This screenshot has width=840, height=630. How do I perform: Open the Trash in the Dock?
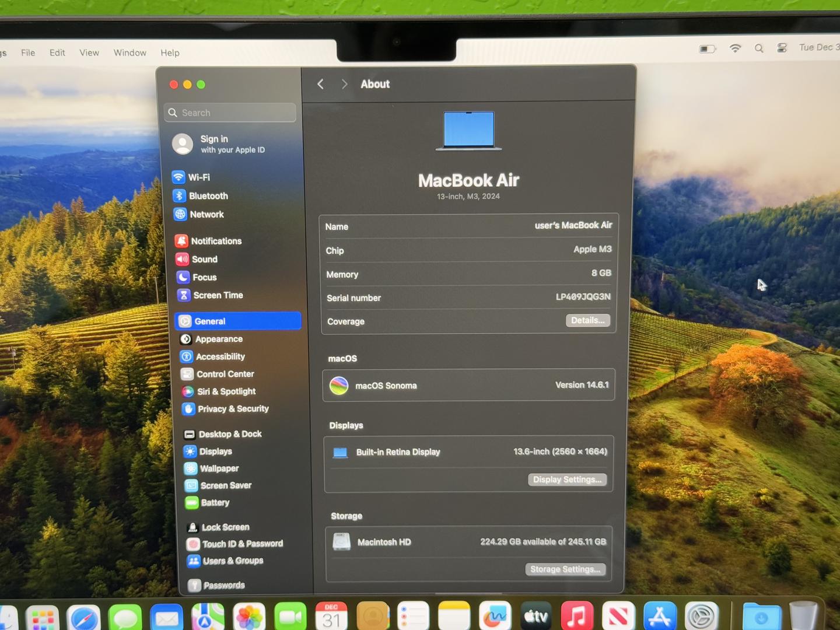[x=803, y=616]
